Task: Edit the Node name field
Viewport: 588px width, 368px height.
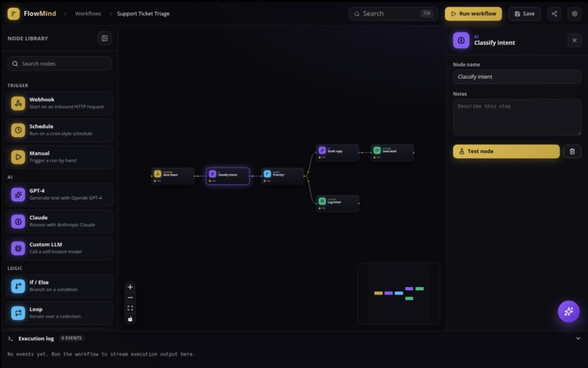Action: (517, 77)
